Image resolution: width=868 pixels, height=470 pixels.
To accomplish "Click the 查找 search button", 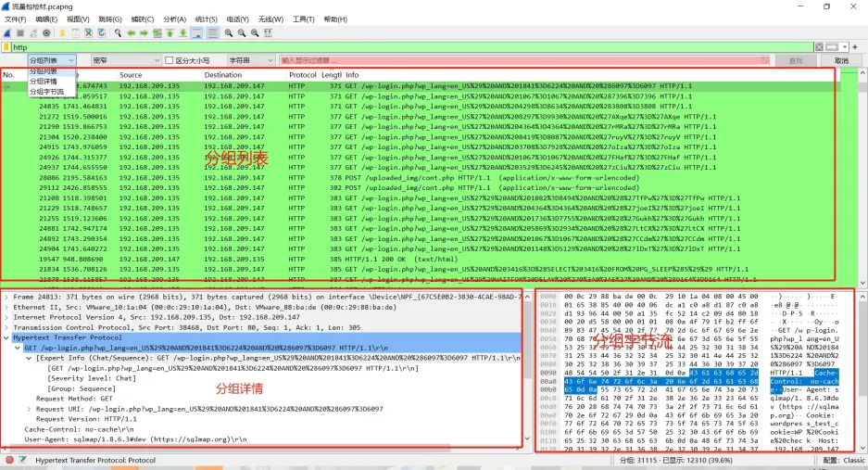I will click(796, 60).
